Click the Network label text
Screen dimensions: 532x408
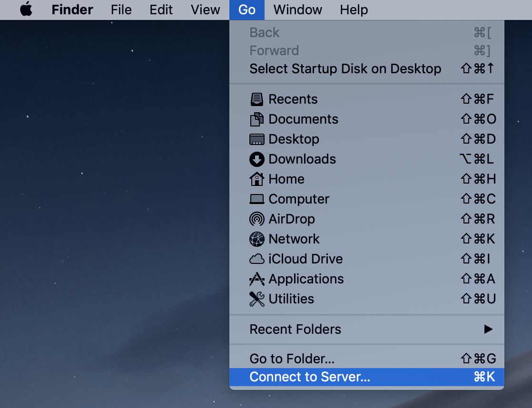(x=294, y=239)
